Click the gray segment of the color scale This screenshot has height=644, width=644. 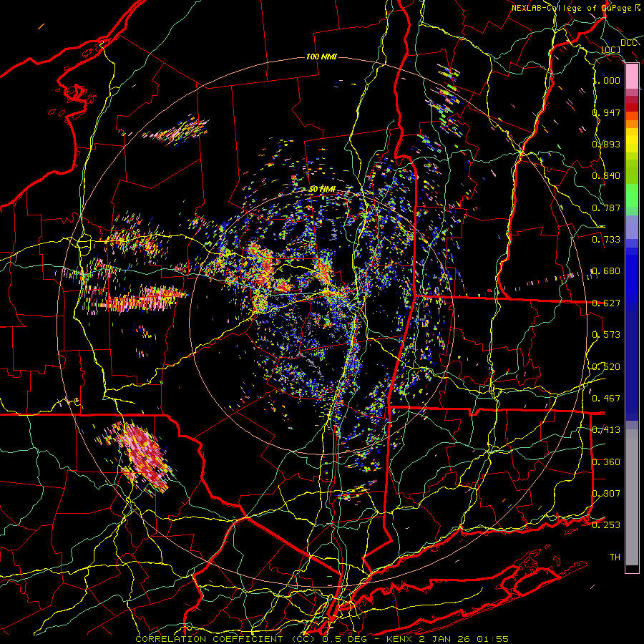coord(632,497)
